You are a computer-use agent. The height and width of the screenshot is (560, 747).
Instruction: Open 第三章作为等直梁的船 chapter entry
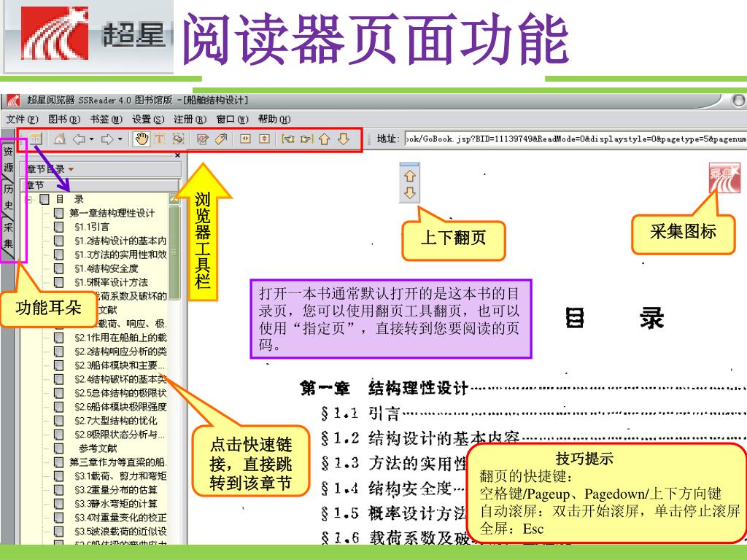(117, 462)
